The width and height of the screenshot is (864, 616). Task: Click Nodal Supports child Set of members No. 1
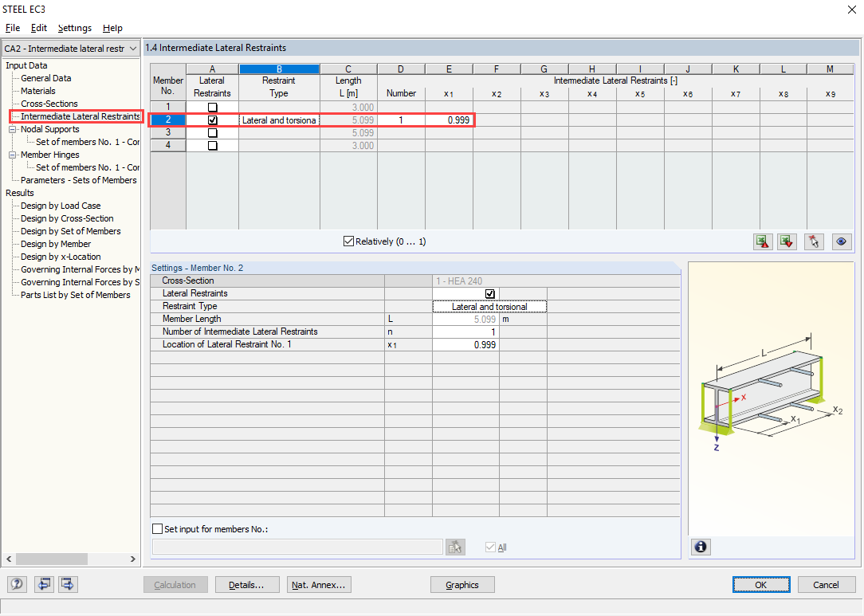point(88,142)
